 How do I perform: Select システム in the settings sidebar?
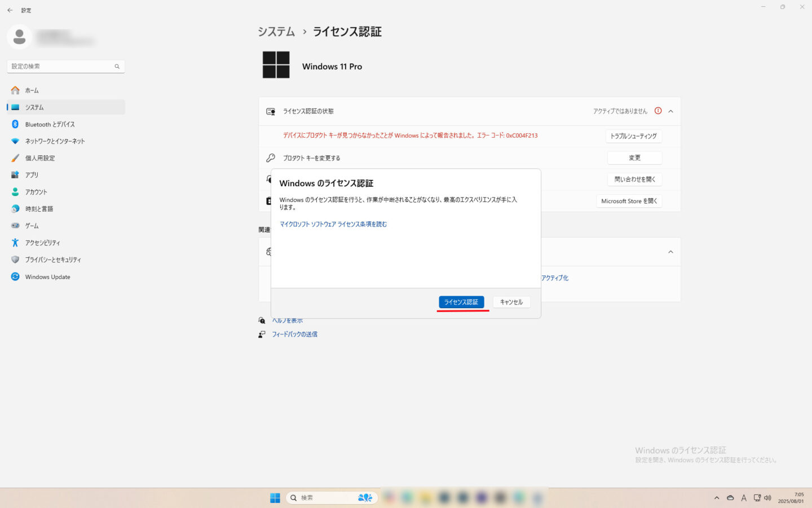(66, 107)
